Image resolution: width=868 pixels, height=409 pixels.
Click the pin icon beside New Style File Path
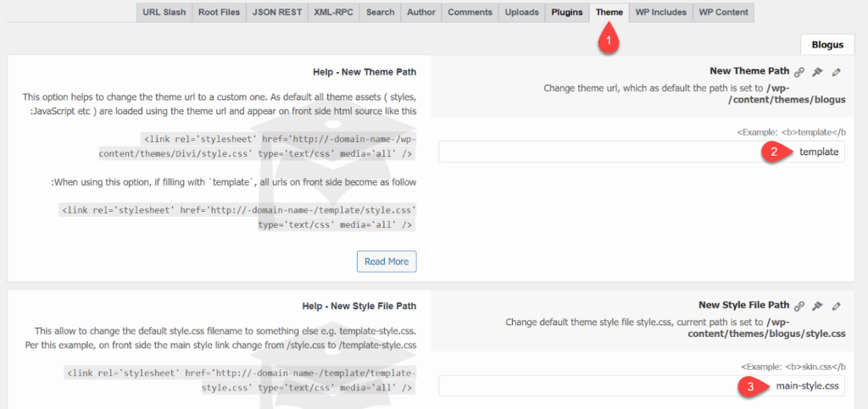[x=818, y=306]
